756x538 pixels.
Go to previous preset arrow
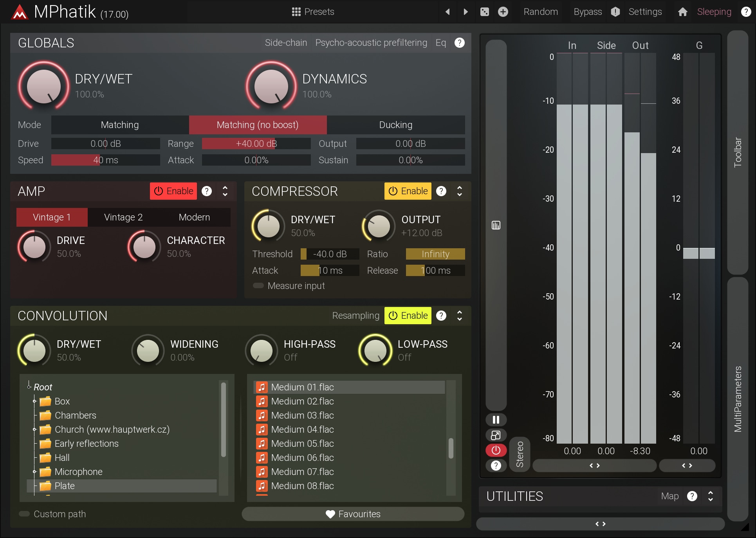(447, 12)
